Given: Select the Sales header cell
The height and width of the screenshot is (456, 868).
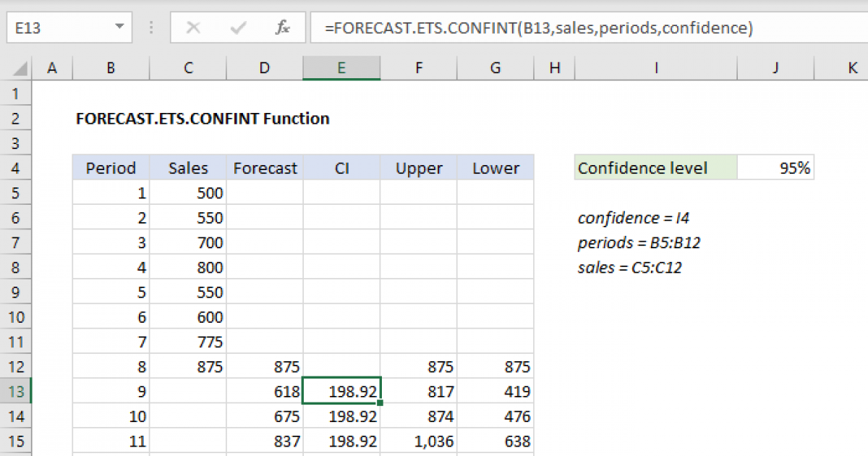Looking at the screenshot, I should (188, 167).
